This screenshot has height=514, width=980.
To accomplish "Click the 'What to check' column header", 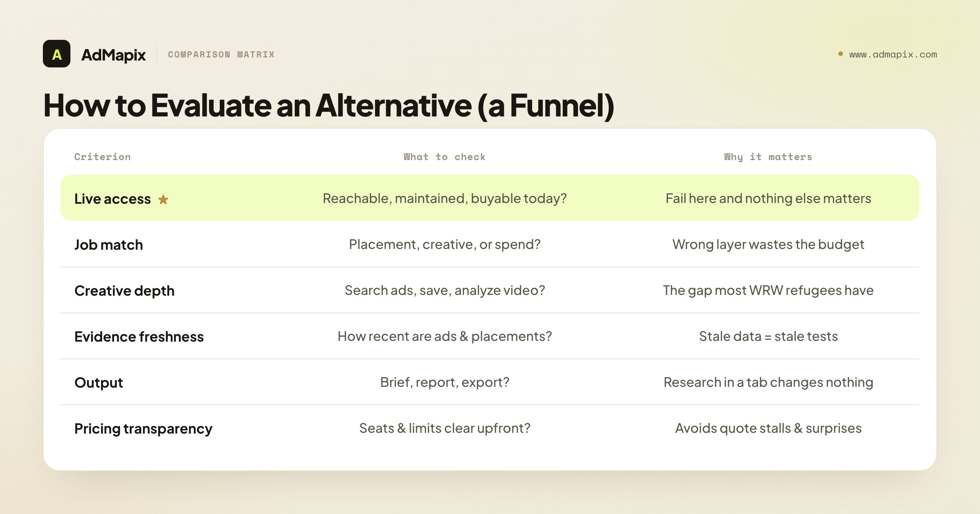I will (444, 157).
